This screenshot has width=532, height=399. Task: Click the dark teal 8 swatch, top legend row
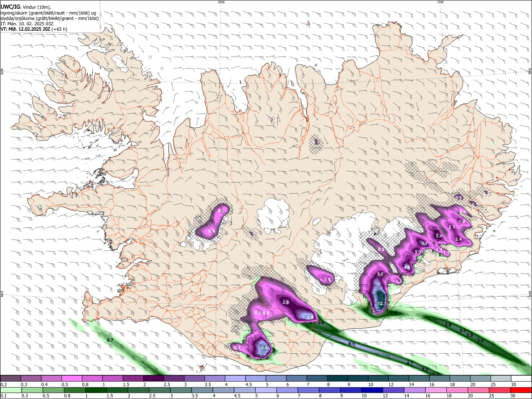(x=337, y=378)
